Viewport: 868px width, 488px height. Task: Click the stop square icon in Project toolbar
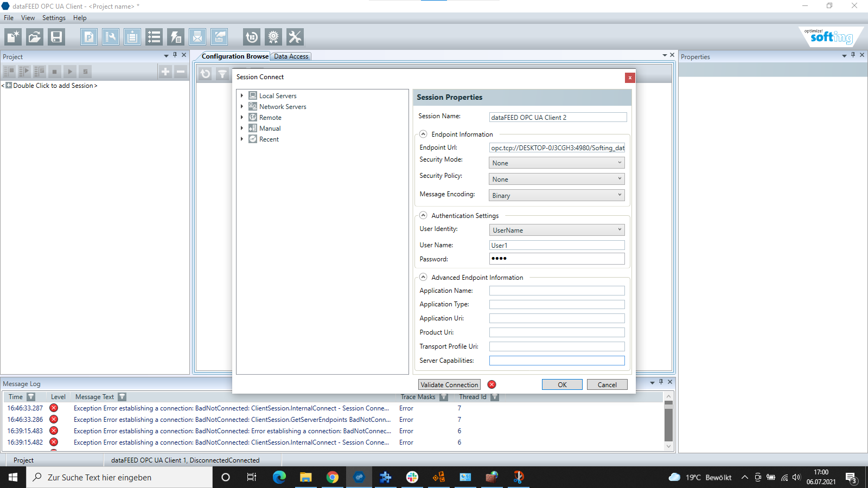tap(54, 72)
